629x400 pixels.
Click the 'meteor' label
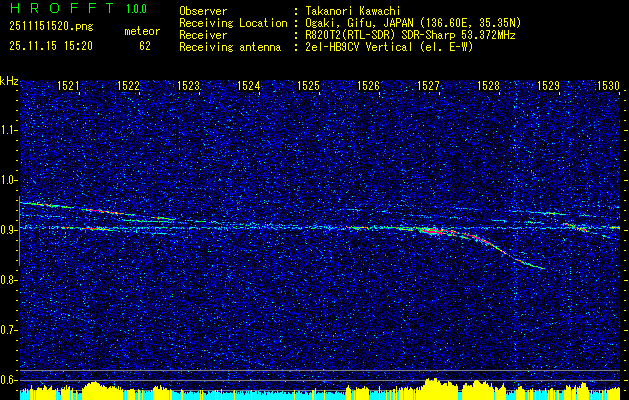[142, 31]
